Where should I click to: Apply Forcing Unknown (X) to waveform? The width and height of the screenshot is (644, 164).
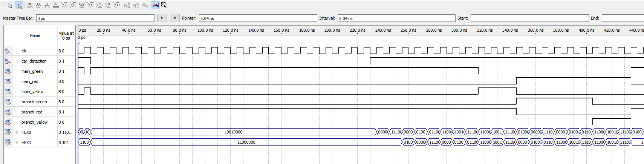[x=29, y=5]
